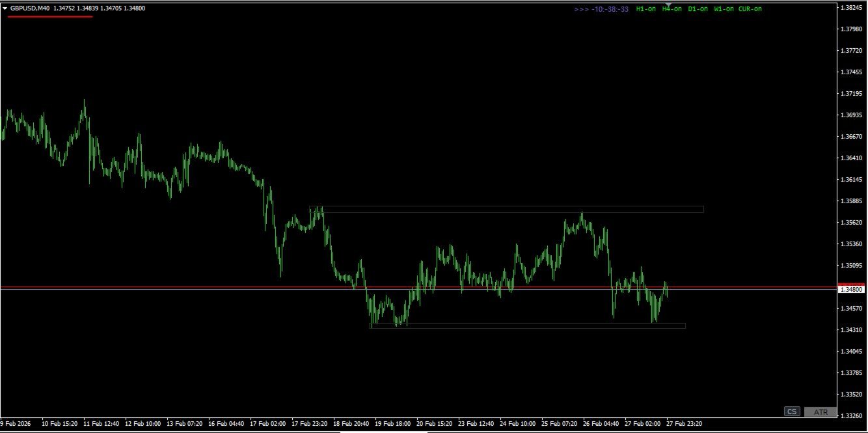Click the 25 Feb 07:20 time axis label
Viewport: 868px width, 433px height.
click(x=559, y=423)
